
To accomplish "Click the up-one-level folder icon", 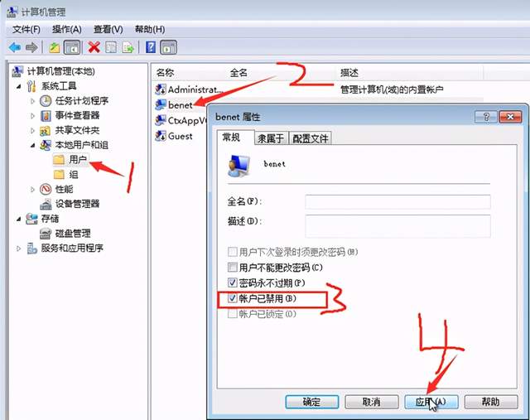I will coord(55,48).
